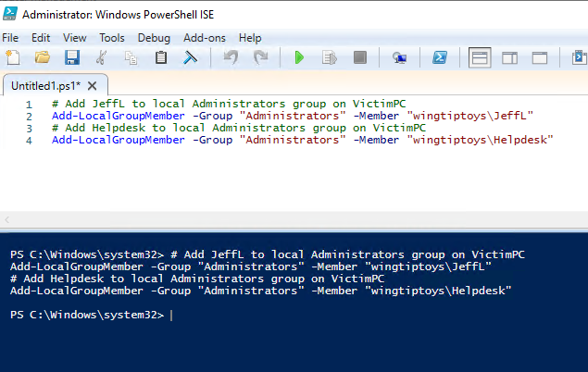Viewport: 588px width, 372px height.
Task: Show script pane on right layout
Action: (509, 58)
